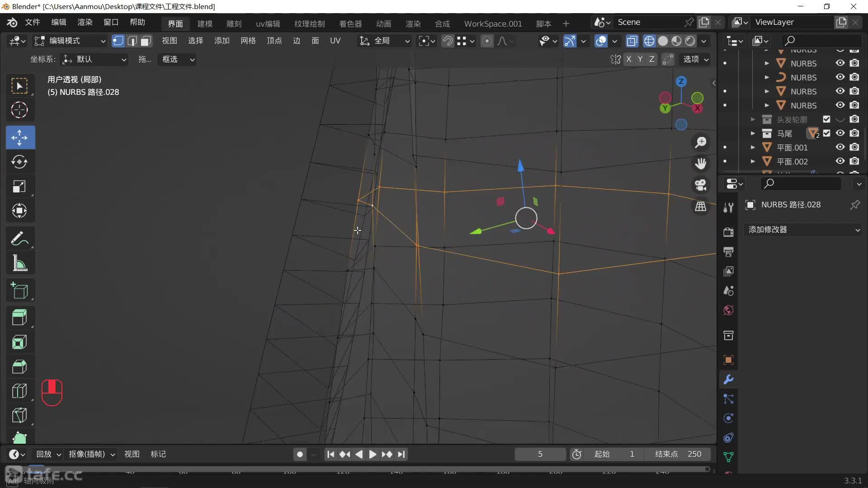The width and height of the screenshot is (868, 488).
Task: Click the current frame field showing 5
Action: pos(540,454)
